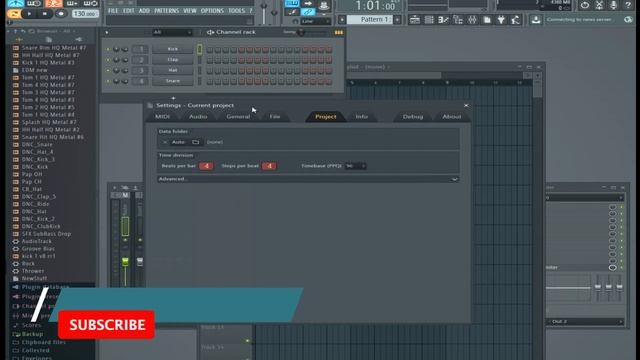The height and width of the screenshot is (360, 640).
Task: Add new pattern with plus next to Pattern 1
Action: tap(397, 20)
